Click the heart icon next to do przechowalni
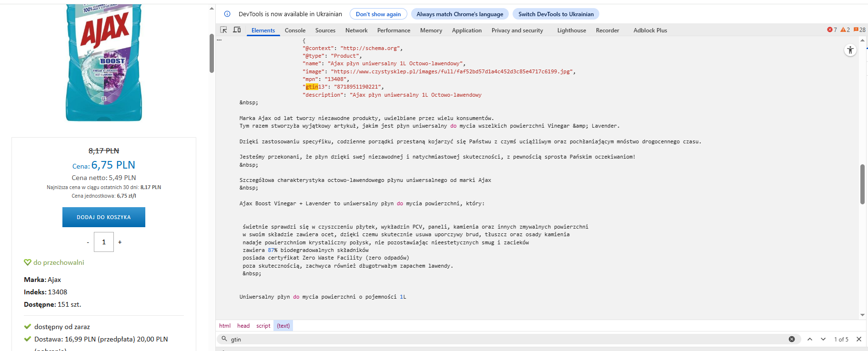The height and width of the screenshot is (351, 868). click(28, 262)
